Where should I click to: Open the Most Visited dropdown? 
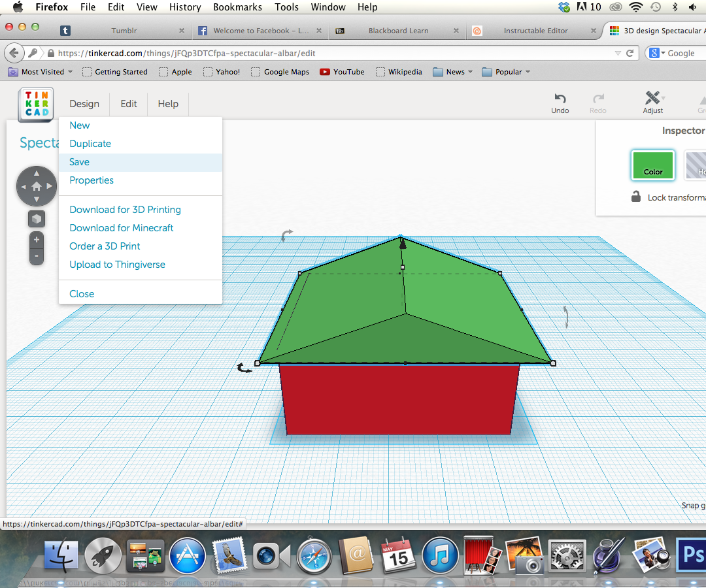point(41,72)
